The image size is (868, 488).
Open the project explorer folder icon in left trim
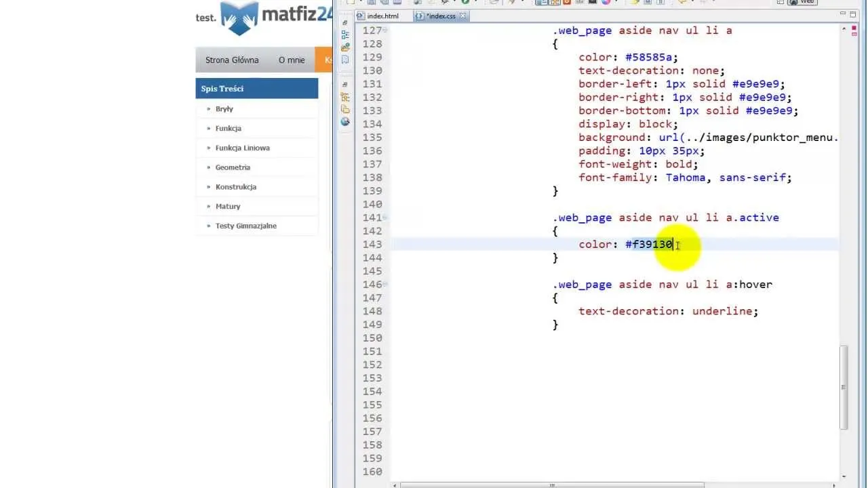click(x=345, y=47)
